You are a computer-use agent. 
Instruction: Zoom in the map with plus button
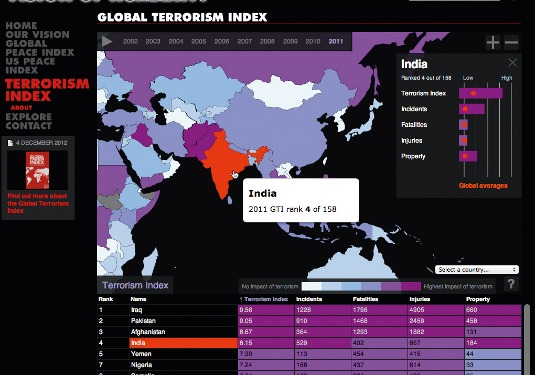click(493, 43)
